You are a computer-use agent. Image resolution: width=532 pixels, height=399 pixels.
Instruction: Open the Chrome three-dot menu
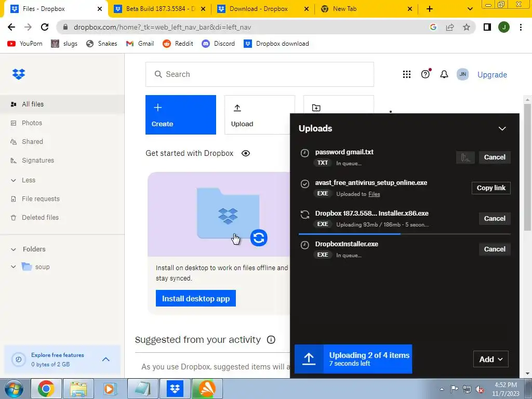(x=521, y=27)
